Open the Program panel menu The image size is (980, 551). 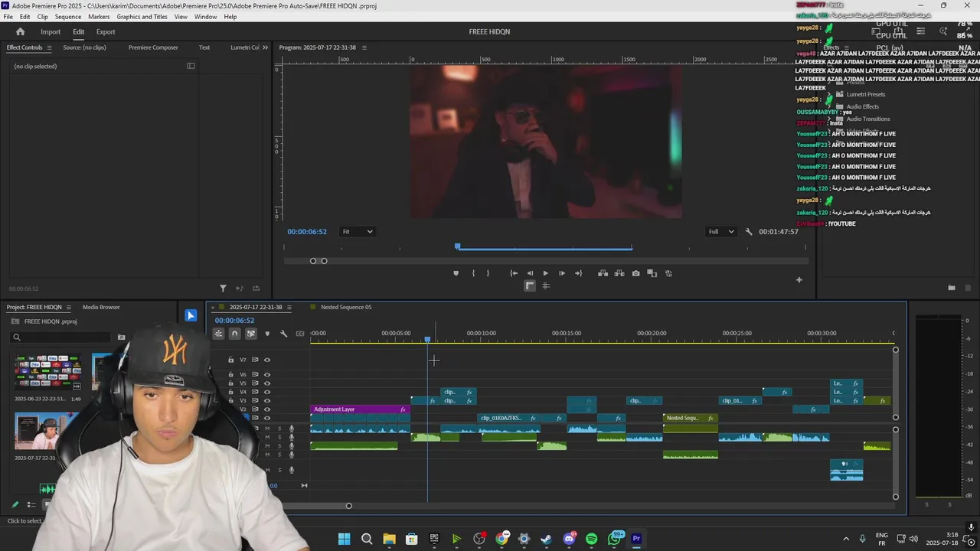click(364, 47)
